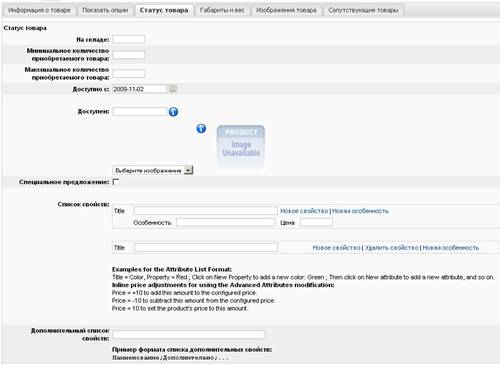Click the second Title input field

(206, 247)
